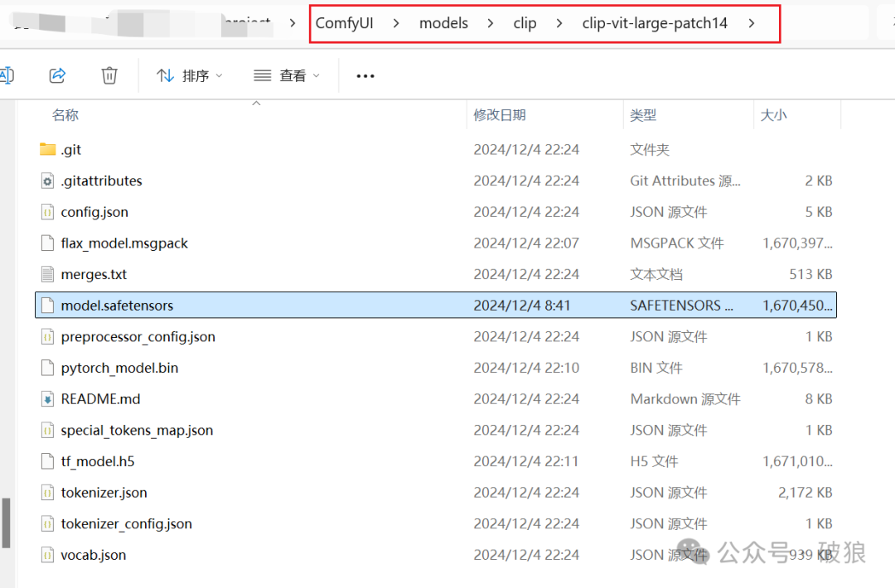Click the model.safetensors file icon
The image size is (895, 588).
point(48,306)
